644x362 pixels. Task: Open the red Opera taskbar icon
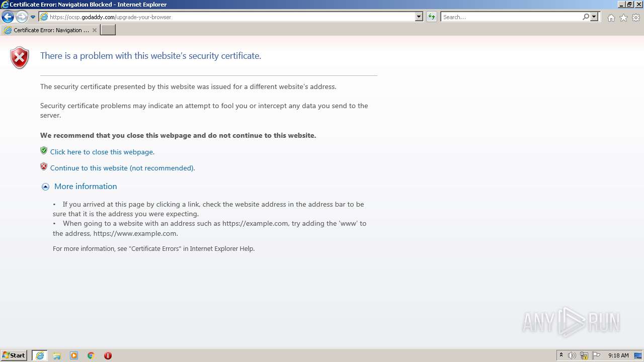coord(108,355)
